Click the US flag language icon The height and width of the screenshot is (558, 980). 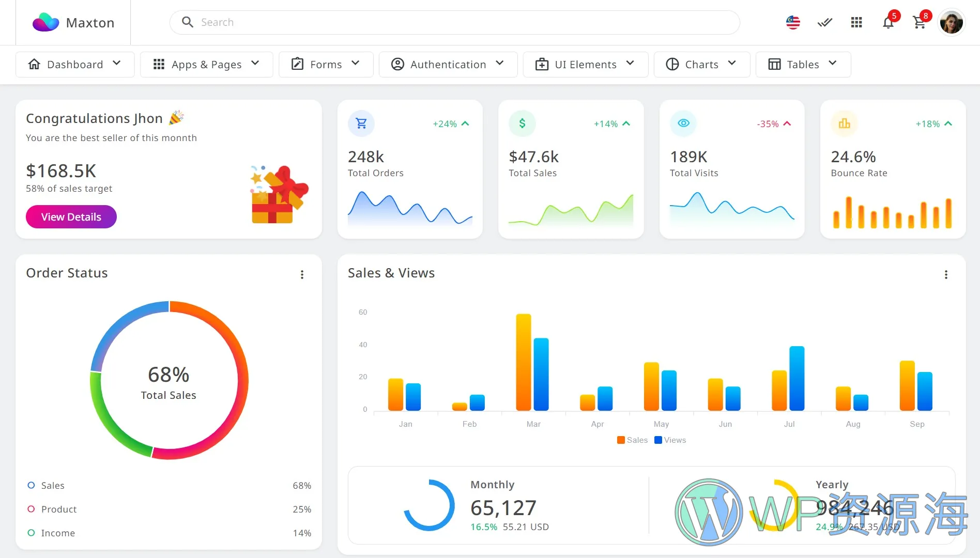pyautogui.click(x=793, y=23)
